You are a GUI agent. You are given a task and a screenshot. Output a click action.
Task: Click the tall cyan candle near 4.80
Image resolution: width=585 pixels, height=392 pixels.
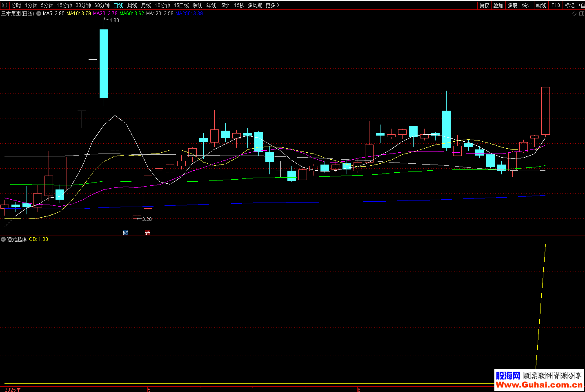[x=104, y=63]
